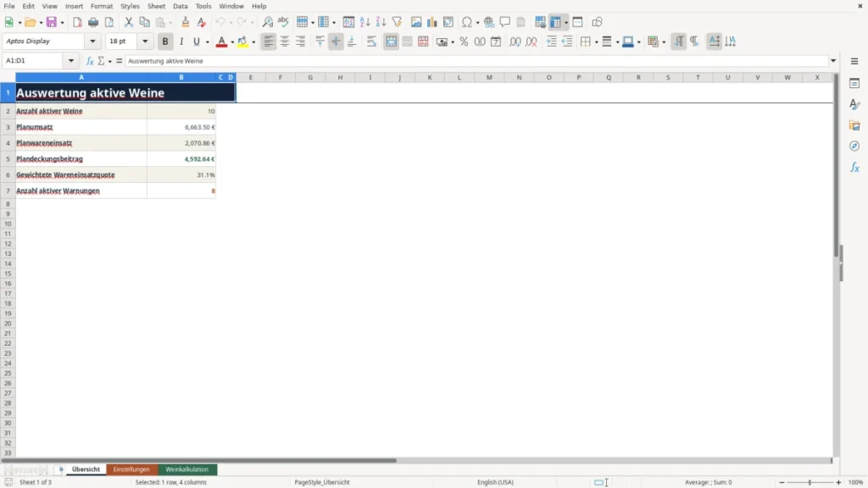Viewport: 868px width, 488px height.
Task: Toggle Underline formatting
Action: coord(196,42)
